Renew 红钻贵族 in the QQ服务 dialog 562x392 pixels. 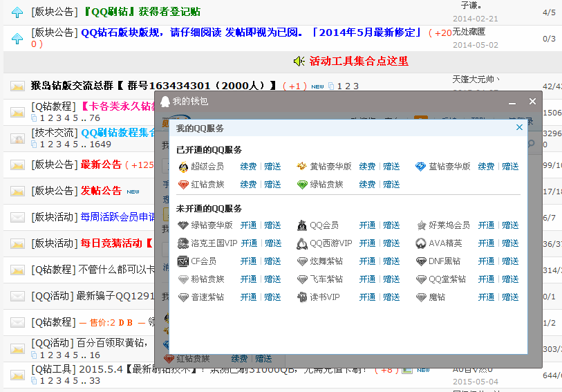tap(248, 185)
